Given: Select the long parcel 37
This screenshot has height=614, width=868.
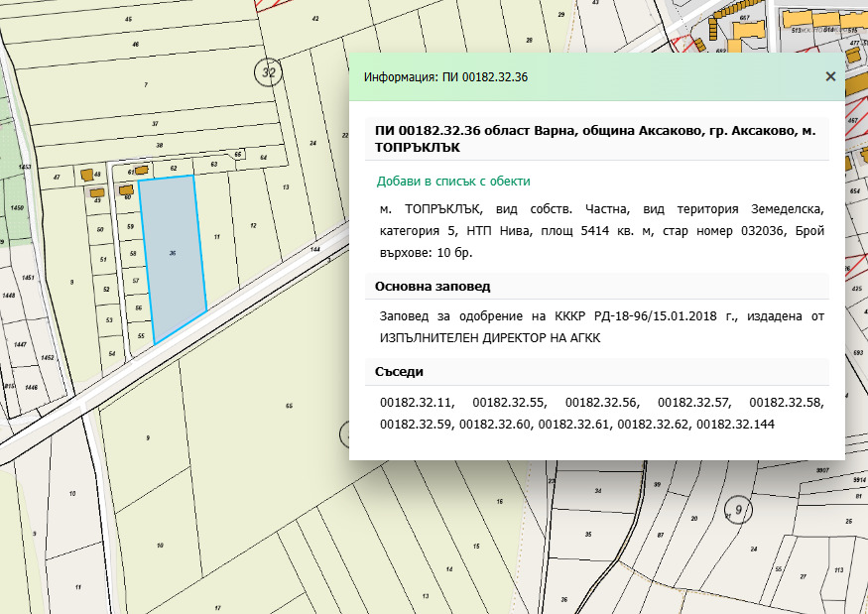Looking at the screenshot, I should point(156,121).
